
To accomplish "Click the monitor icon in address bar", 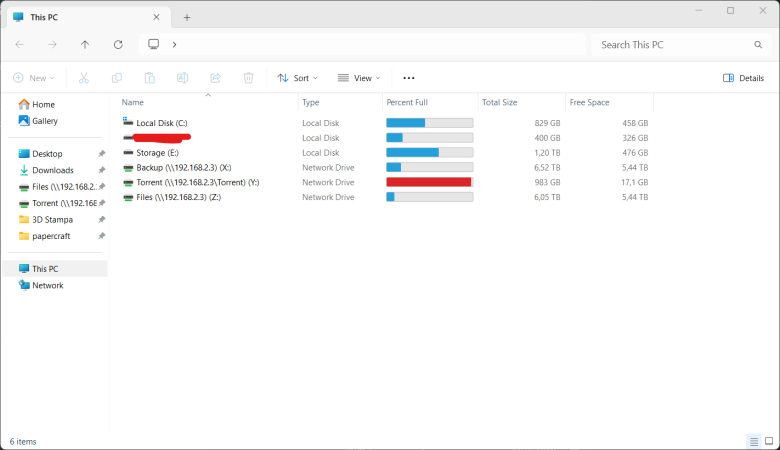I will pos(154,44).
